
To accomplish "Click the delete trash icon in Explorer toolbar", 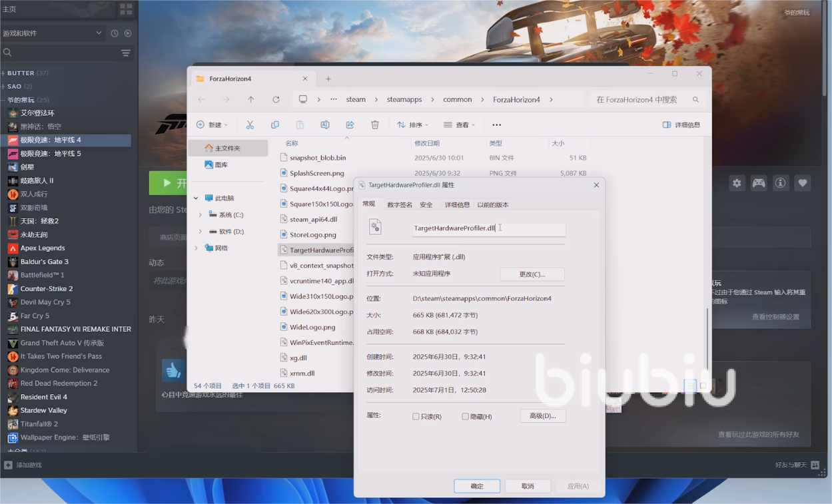I will pyautogui.click(x=375, y=125).
